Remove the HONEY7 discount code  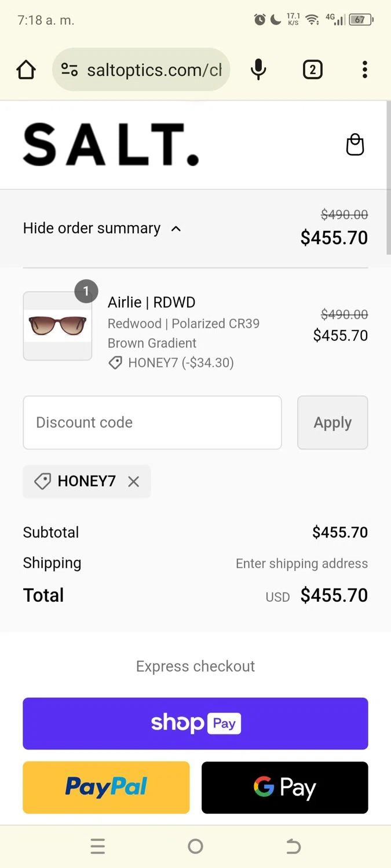click(x=134, y=481)
